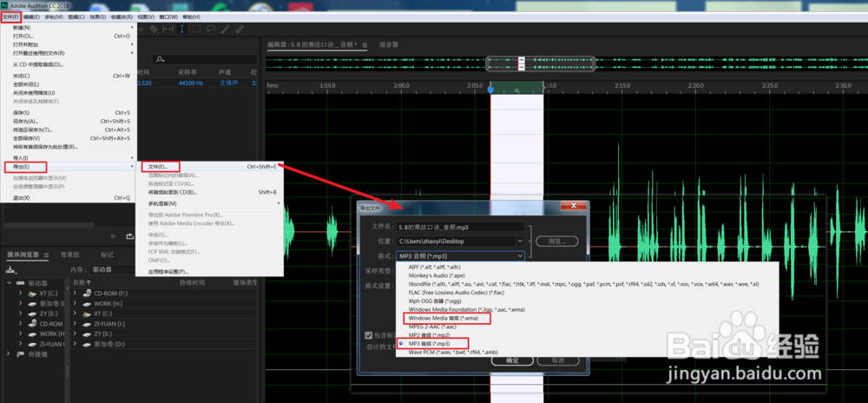Select the Time Selection I-beam tool
The height and width of the screenshot is (403, 868).
click(x=181, y=29)
